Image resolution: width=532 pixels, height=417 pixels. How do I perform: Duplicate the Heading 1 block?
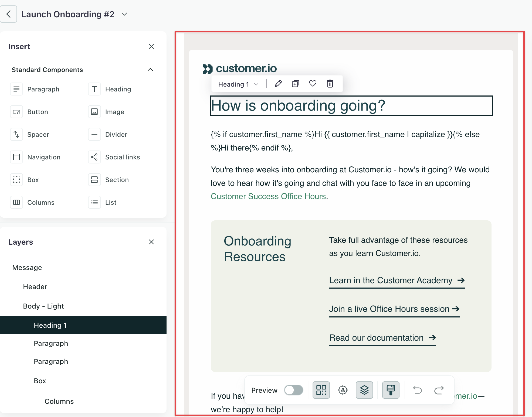295,84
